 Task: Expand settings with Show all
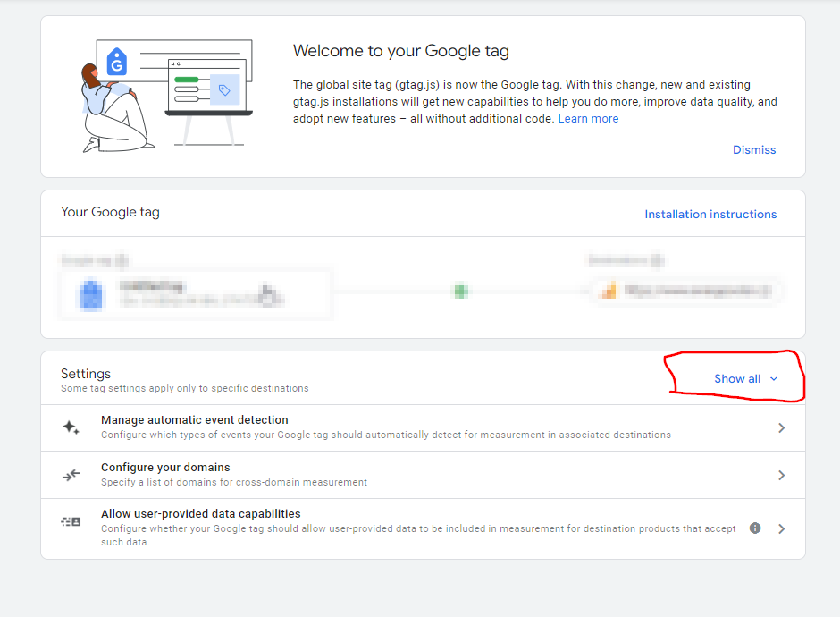coord(737,379)
